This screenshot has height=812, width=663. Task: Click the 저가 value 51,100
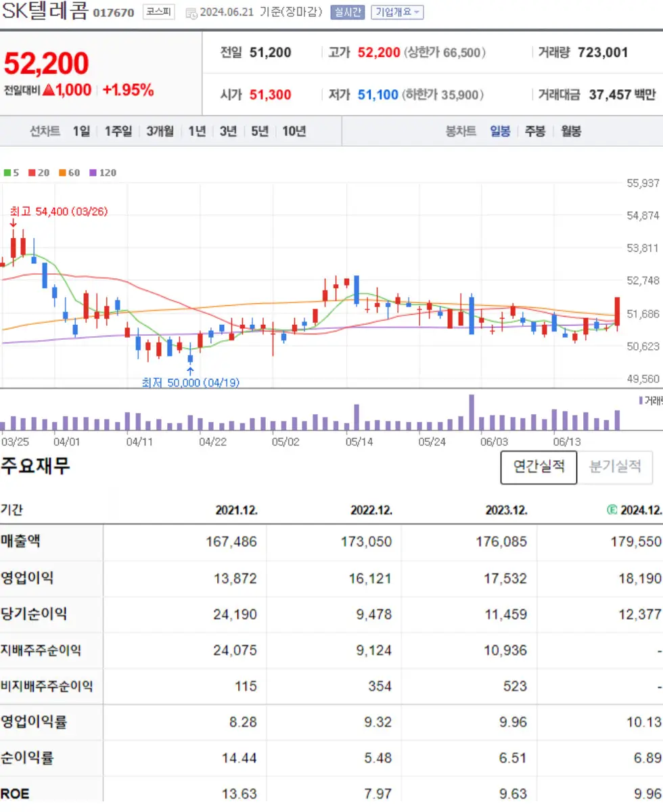pos(378,95)
